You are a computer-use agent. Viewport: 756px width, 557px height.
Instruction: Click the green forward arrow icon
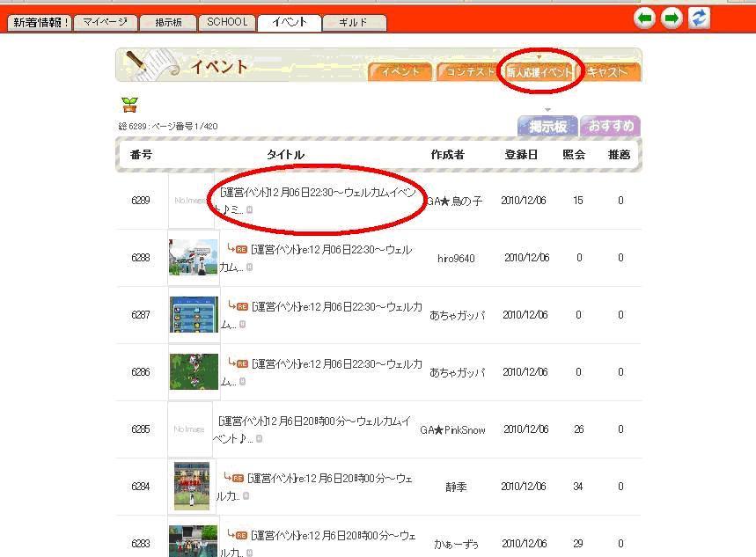point(672,18)
